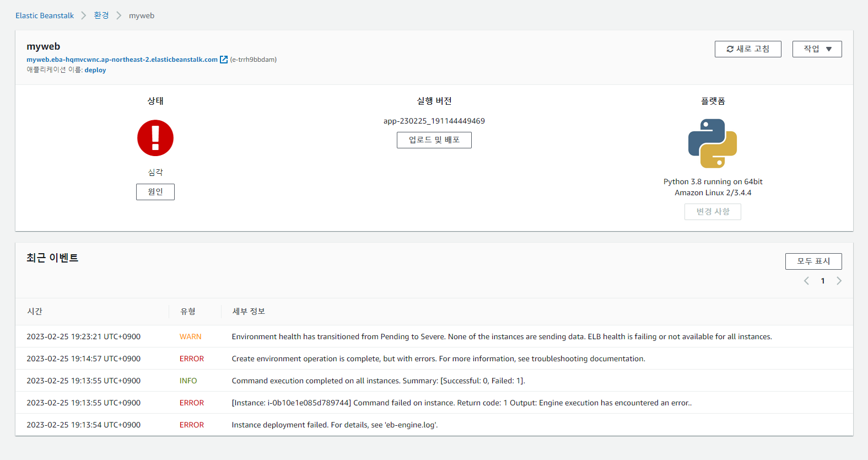This screenshot has height=460, width=868.
Task: Select timestamp 2023-02-25 19:13:54
Action: [x=84, y=425]
